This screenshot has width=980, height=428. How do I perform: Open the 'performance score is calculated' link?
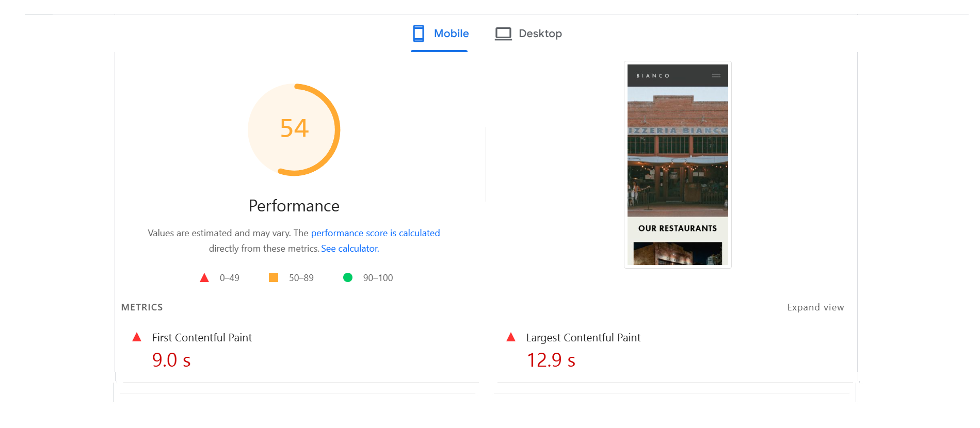[375, 233]
